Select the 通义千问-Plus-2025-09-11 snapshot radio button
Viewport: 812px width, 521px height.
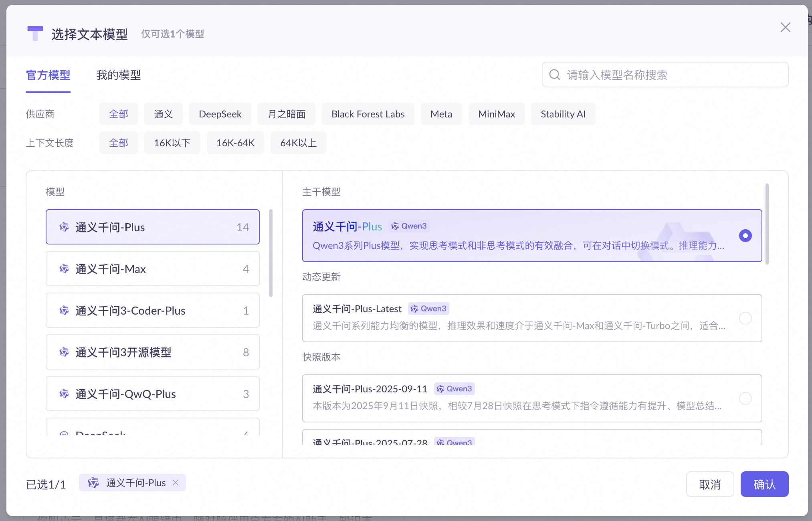pos(745,398)
